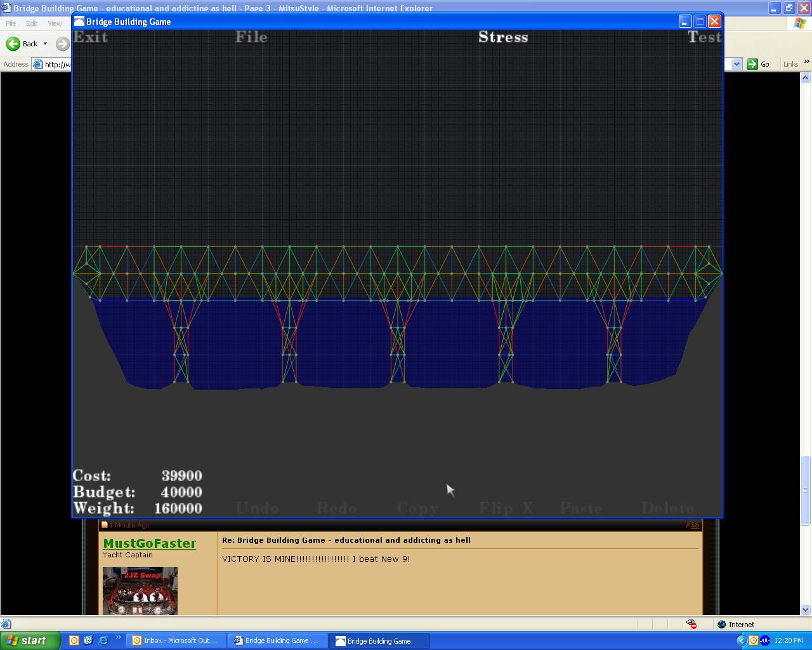Show hidden tray icons with the arrow
Image resolution: width=812 pixels, height=650 pixels.
pos(740,640)
